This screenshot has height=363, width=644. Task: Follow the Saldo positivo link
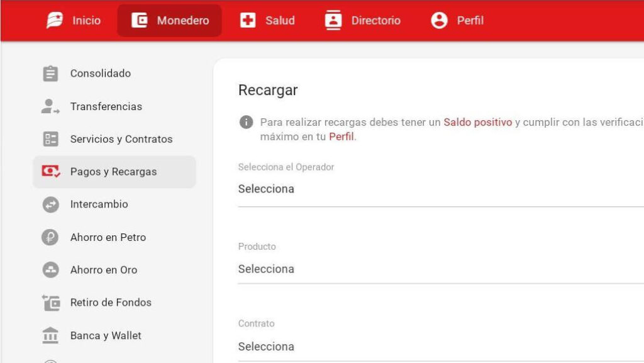(x=477, y=123)
